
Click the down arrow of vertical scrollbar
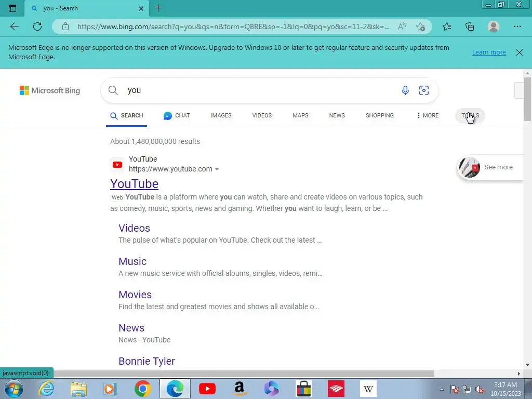click(x=527, y=365)
